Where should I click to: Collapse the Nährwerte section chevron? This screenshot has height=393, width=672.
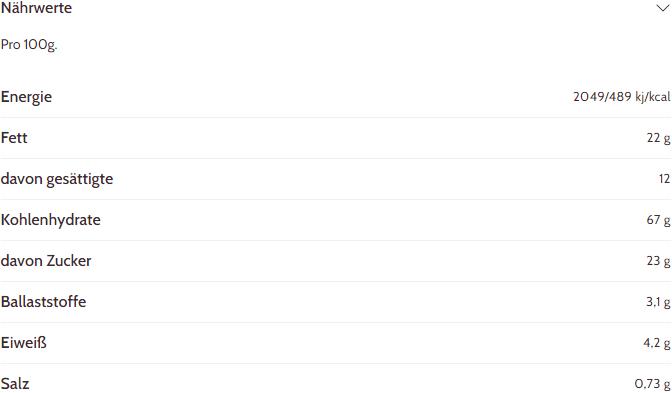click(663, 8)
